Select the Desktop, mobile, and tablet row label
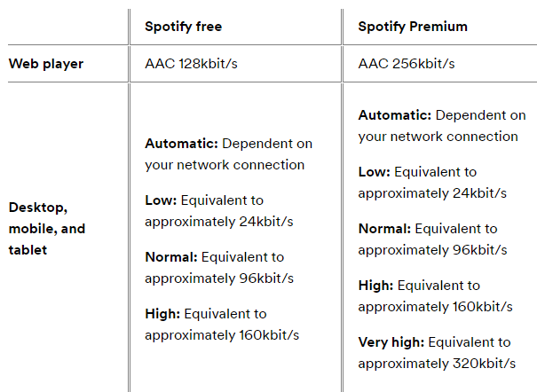537x392 pixels. 46,228
